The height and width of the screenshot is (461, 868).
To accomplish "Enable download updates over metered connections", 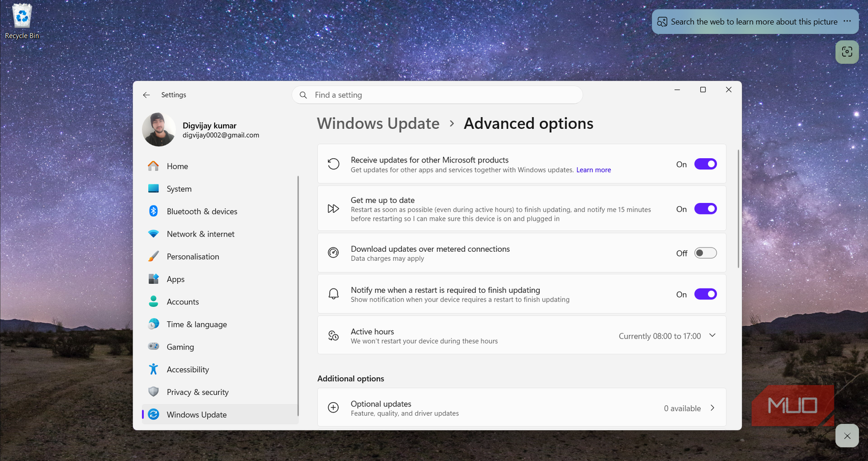I will (705, 253).
